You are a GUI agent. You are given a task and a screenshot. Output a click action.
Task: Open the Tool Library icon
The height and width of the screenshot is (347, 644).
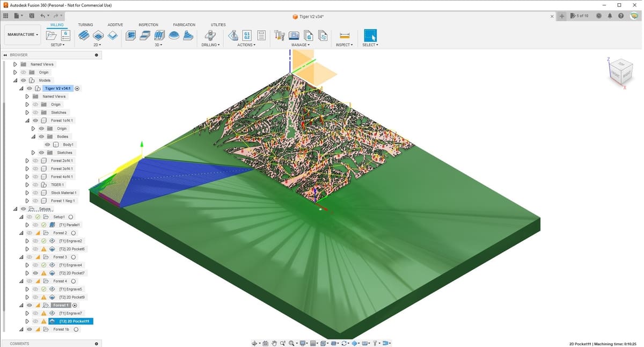[x=279, y=35]
